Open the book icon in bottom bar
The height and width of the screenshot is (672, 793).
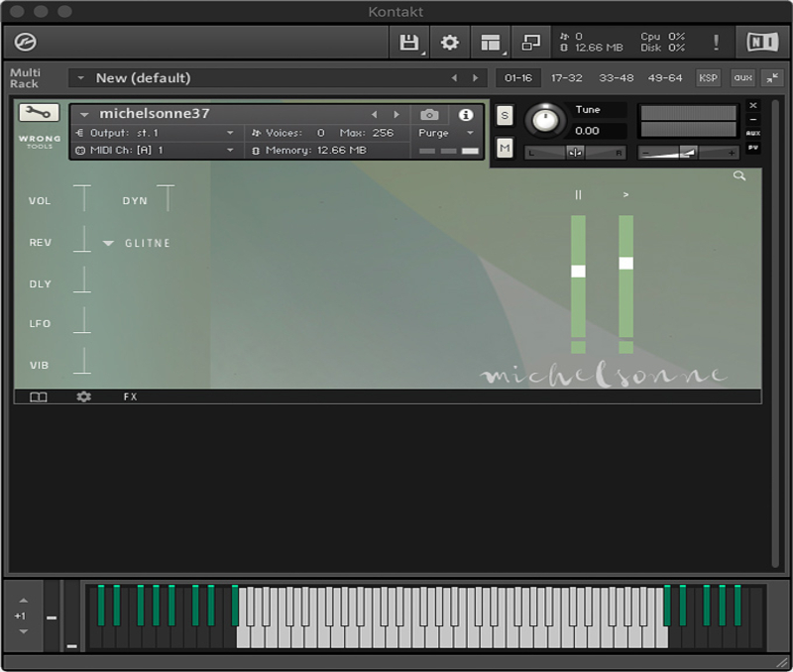[x=39, y=396]
